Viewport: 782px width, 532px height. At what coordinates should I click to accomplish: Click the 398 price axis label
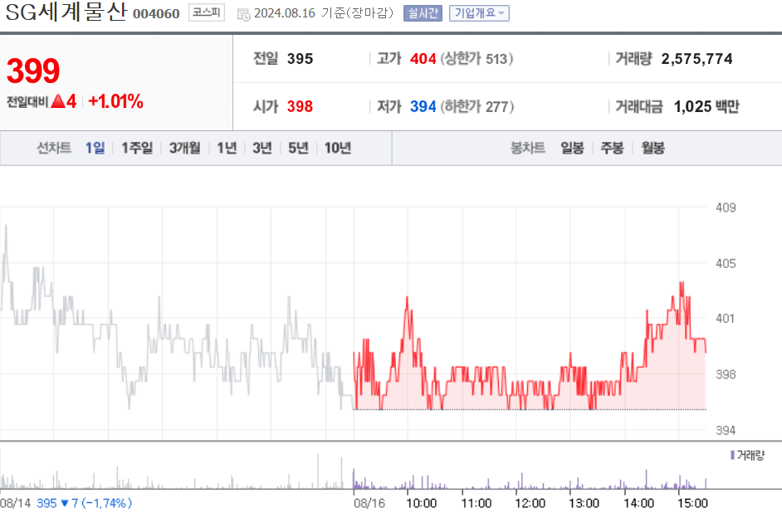[726, 374]
